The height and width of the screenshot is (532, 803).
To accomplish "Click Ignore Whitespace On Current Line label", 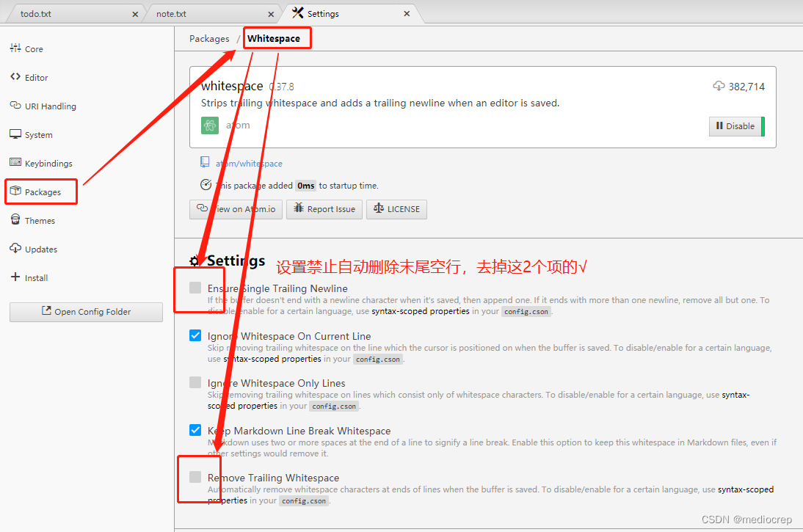I will tap(289, 336).
